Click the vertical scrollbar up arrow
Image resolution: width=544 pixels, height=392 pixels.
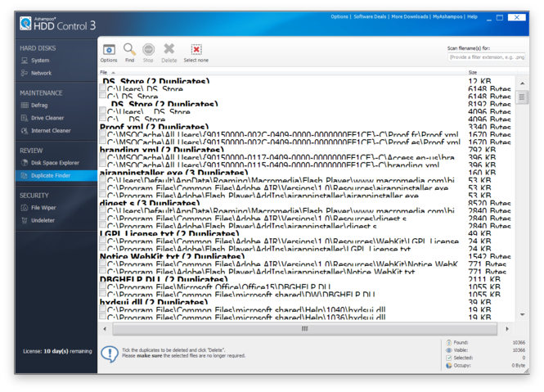click(x=522, y=83)
